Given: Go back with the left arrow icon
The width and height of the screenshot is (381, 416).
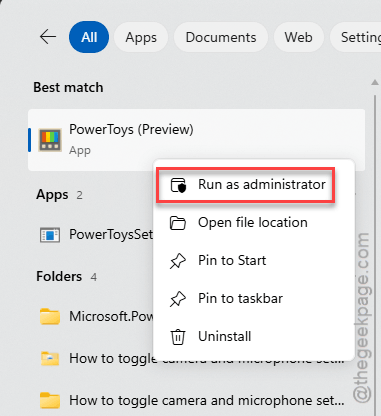Looking at the screenshot, I should 48,37.
